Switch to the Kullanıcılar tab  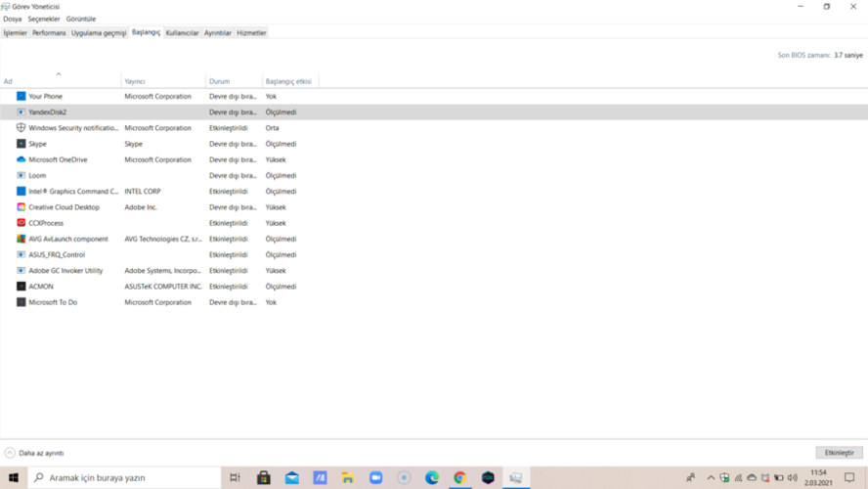click(182, 32)
